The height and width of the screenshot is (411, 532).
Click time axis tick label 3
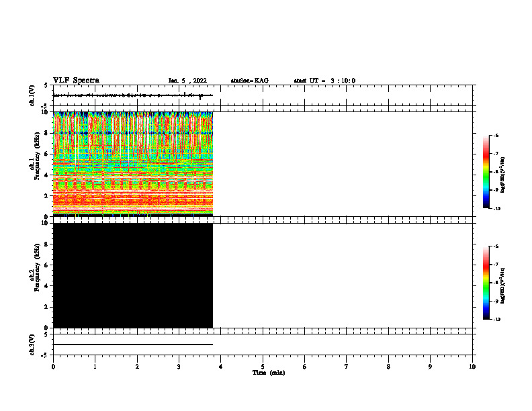point(179,367)
